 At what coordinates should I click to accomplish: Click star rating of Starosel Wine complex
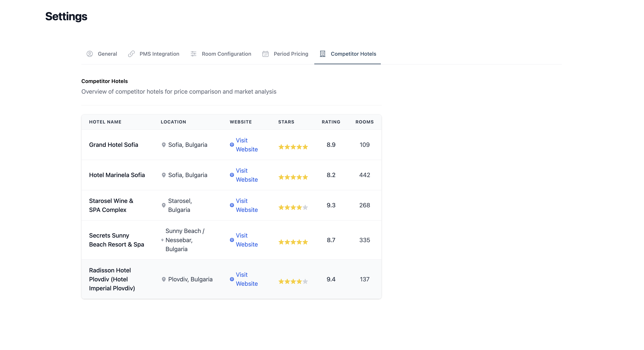coord(293,208)
